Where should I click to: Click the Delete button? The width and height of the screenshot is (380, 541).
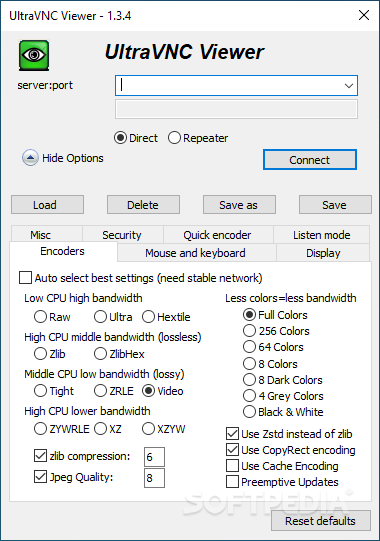(143, 205)
